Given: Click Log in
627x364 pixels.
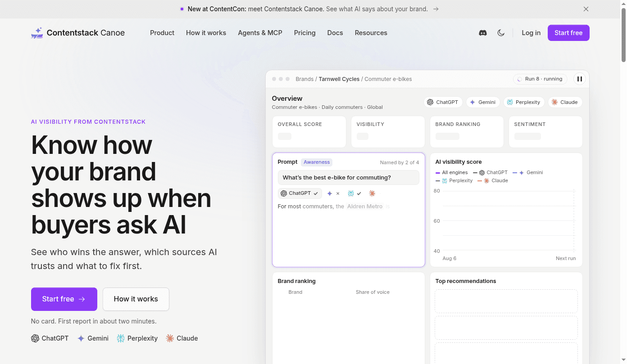Looking at the screenshot, I should coord(531,33).
